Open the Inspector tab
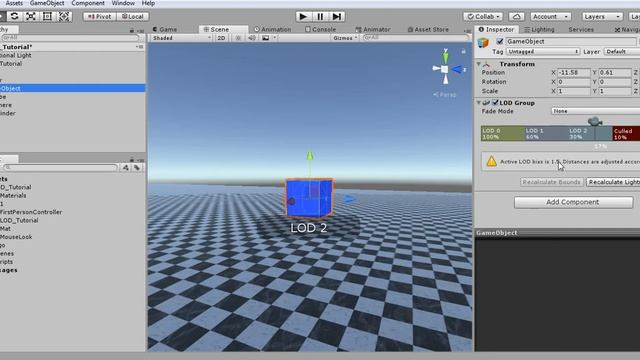Viewport: 640px width, 360px height. point(496,29)
